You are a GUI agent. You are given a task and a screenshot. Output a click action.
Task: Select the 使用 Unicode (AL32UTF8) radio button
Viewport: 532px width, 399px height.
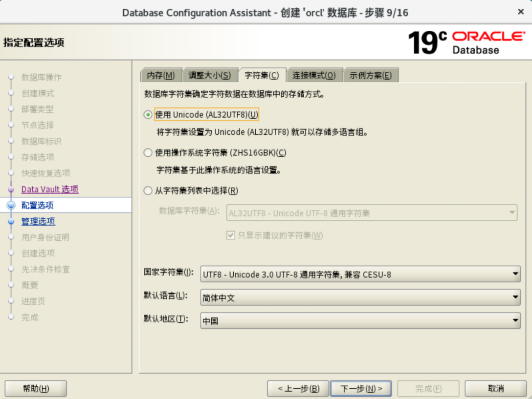tap(148, 115)
